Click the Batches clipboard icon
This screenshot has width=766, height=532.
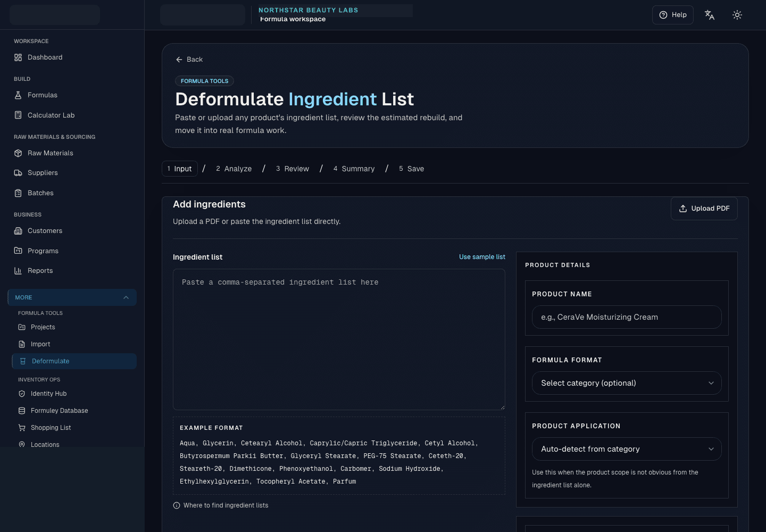coord(18,193)
